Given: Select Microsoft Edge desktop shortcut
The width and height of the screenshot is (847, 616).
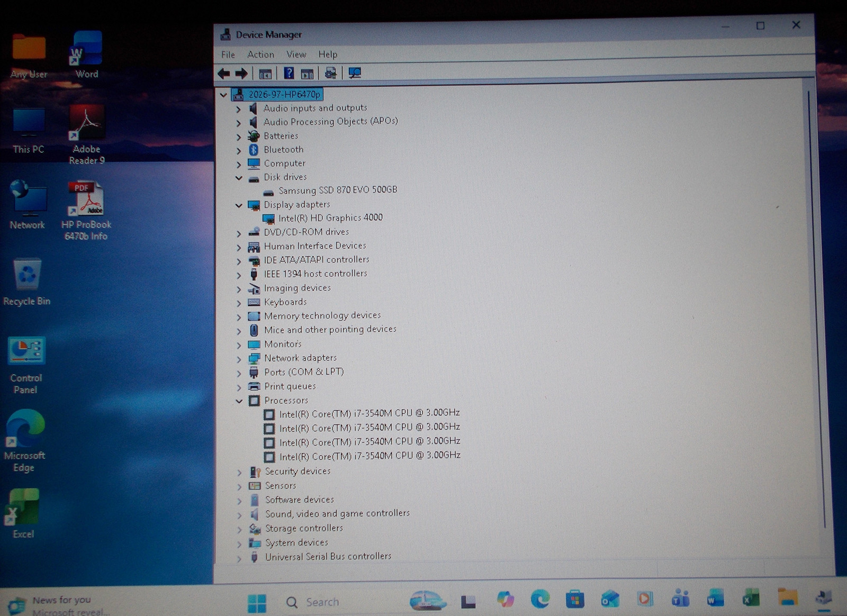Looking at the screenshot, I should click(24, 441).
